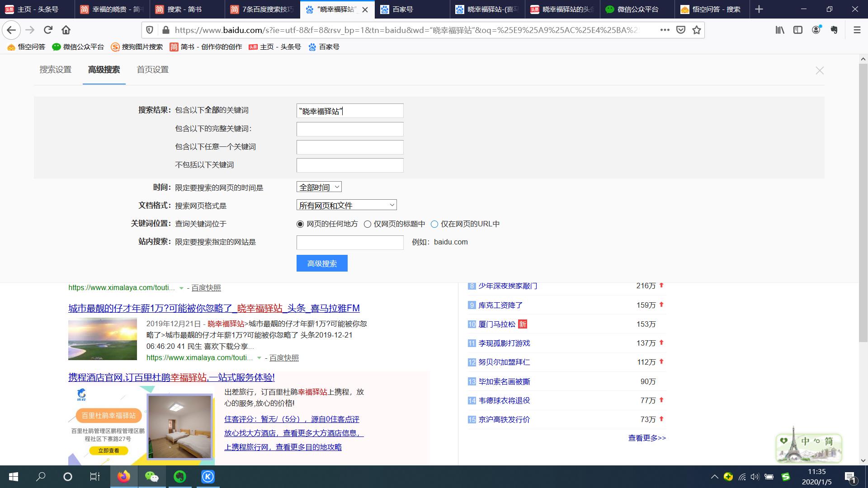
Task: Open the 全部时间 time dropdown
Action: (319, 187)
